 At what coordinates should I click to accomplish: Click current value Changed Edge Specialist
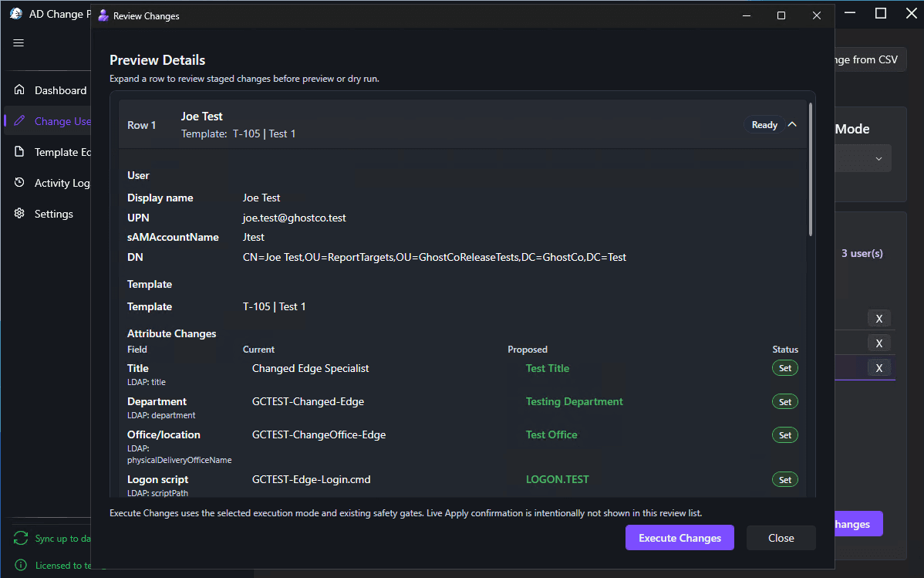311,368
